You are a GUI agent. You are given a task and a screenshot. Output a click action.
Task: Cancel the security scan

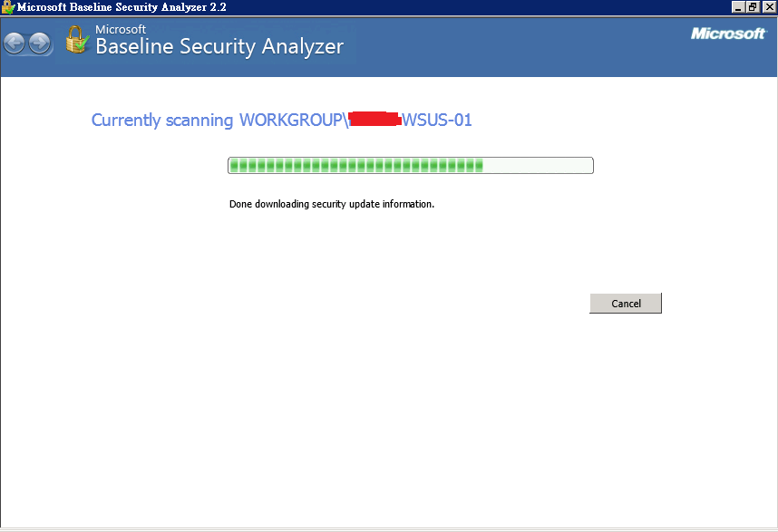coord(626,303)
